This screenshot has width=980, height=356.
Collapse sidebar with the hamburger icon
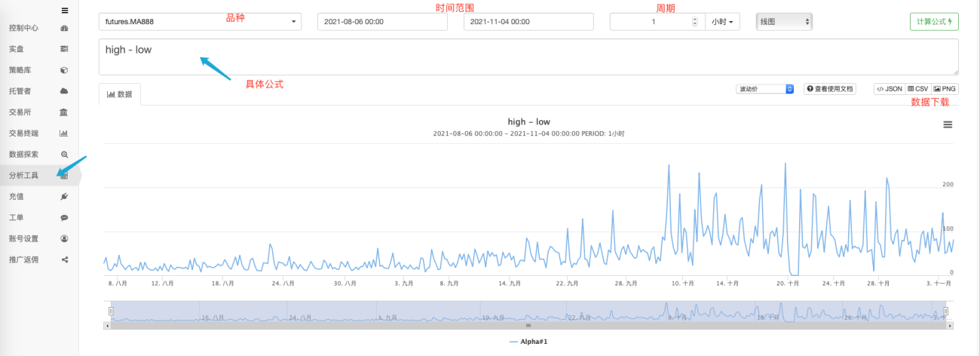coord(64,11)
